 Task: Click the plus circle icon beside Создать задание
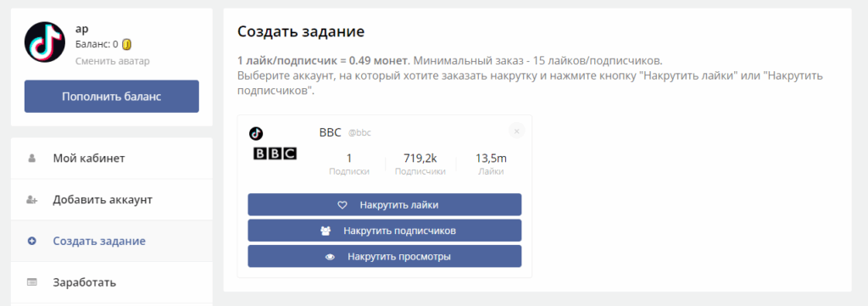(31, 242)
